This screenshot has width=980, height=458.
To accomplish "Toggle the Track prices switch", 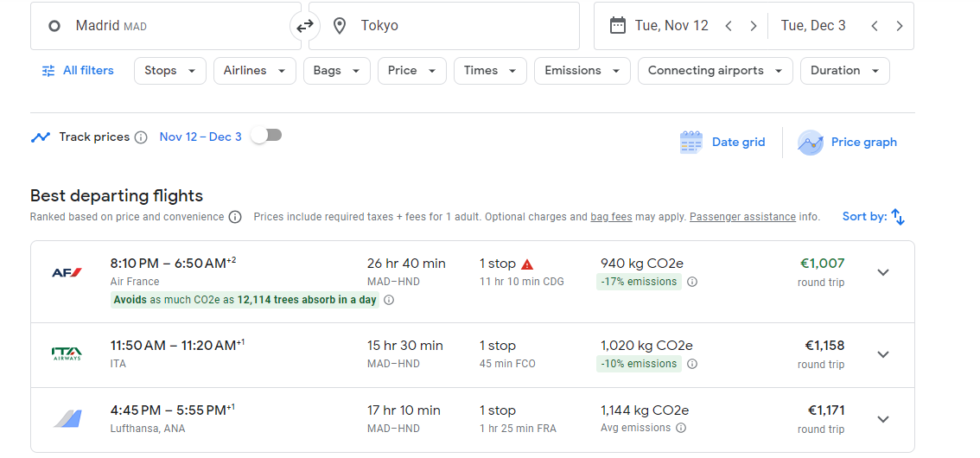I will click(267, 135).
